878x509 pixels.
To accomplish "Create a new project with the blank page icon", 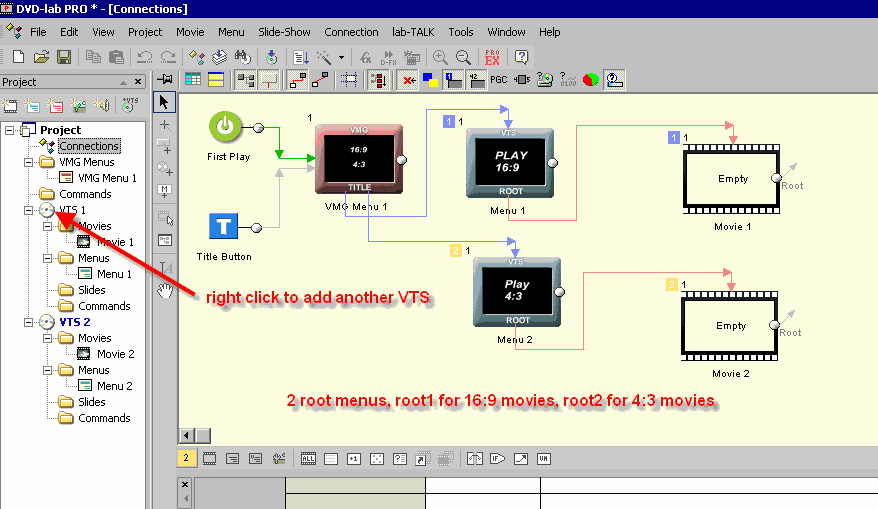I will pos(18,57).
